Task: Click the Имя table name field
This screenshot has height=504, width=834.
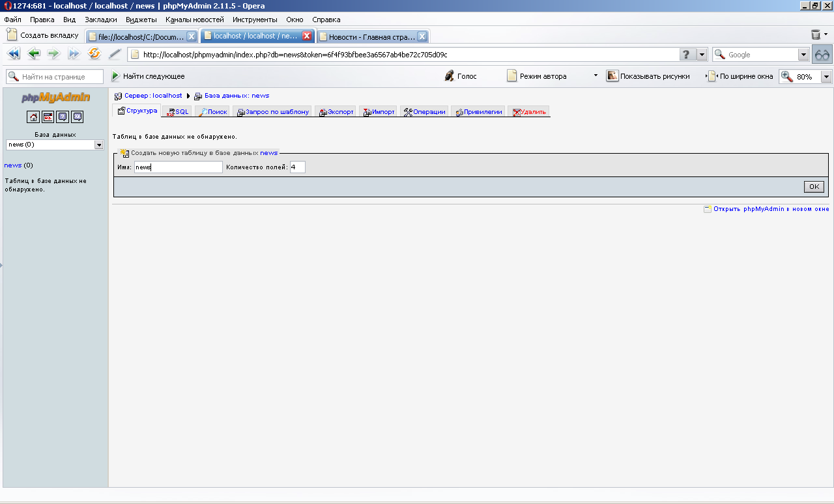Action: [179, 167]
